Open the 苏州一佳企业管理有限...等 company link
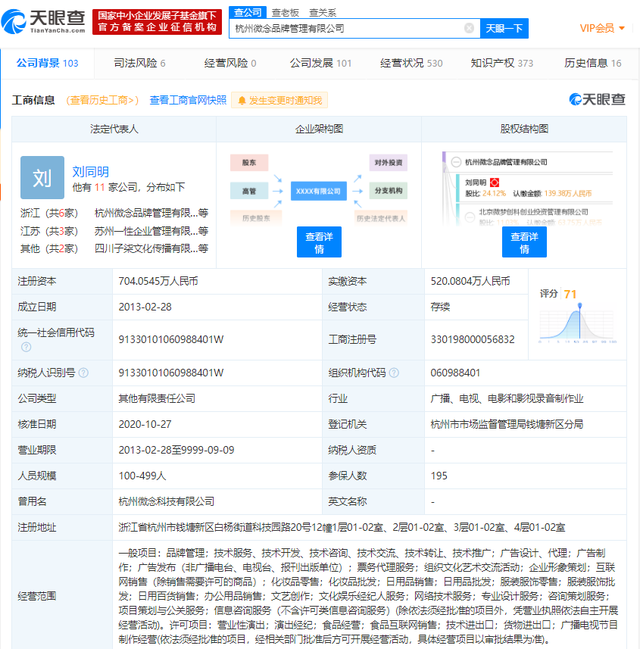Image resolution: width=640 pixels, height=649 pixels. 151,231
